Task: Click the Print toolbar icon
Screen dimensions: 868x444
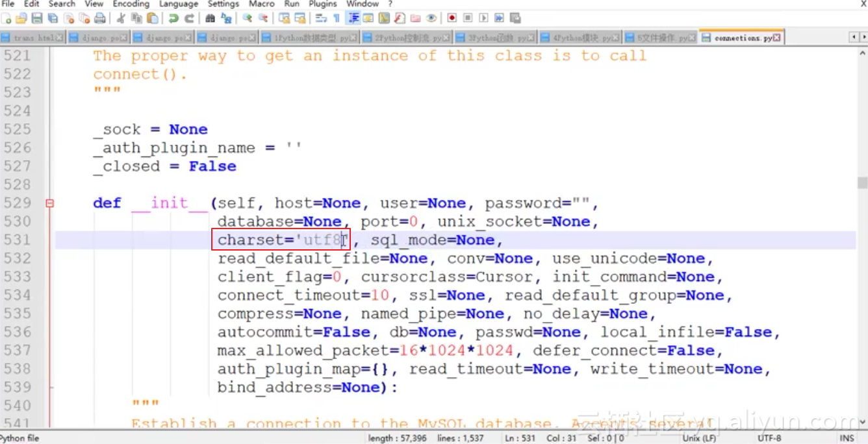Action: (99, 18)
